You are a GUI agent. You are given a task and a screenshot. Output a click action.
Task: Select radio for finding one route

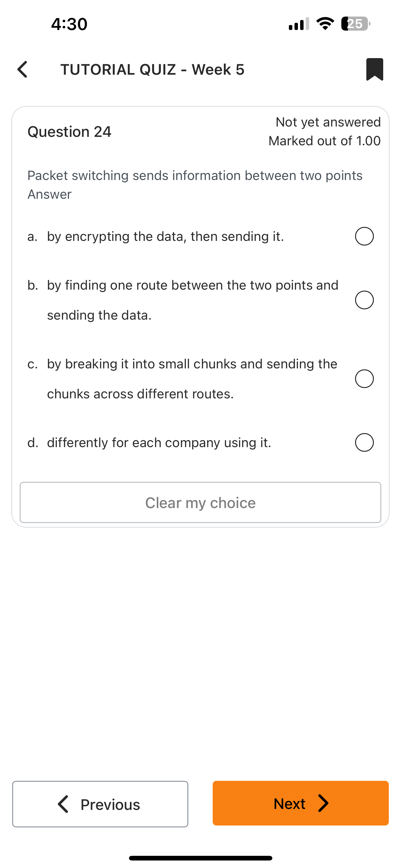pyautogui.click(x=364, y=300)
